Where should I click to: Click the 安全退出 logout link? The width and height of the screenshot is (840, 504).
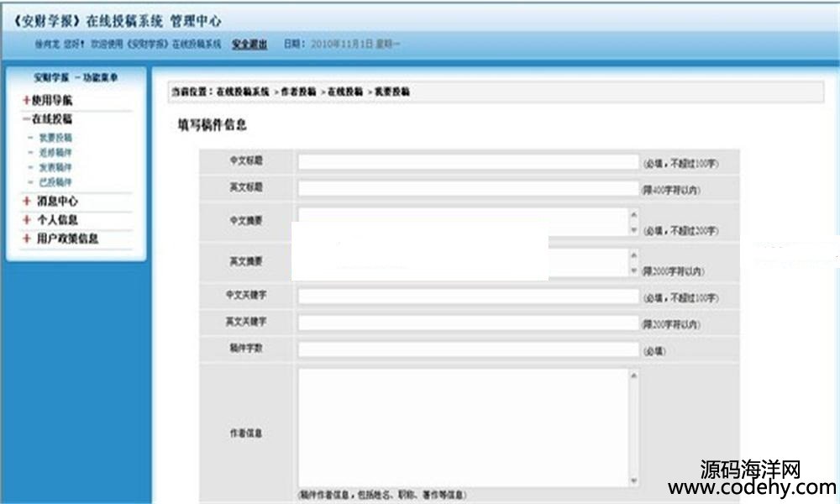click(249, 44)
